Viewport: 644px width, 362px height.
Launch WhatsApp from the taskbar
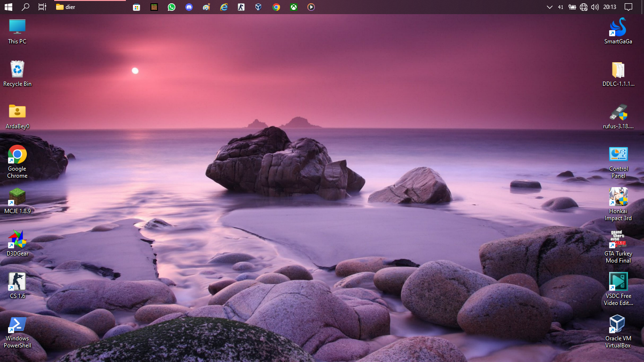pos(172,7)
